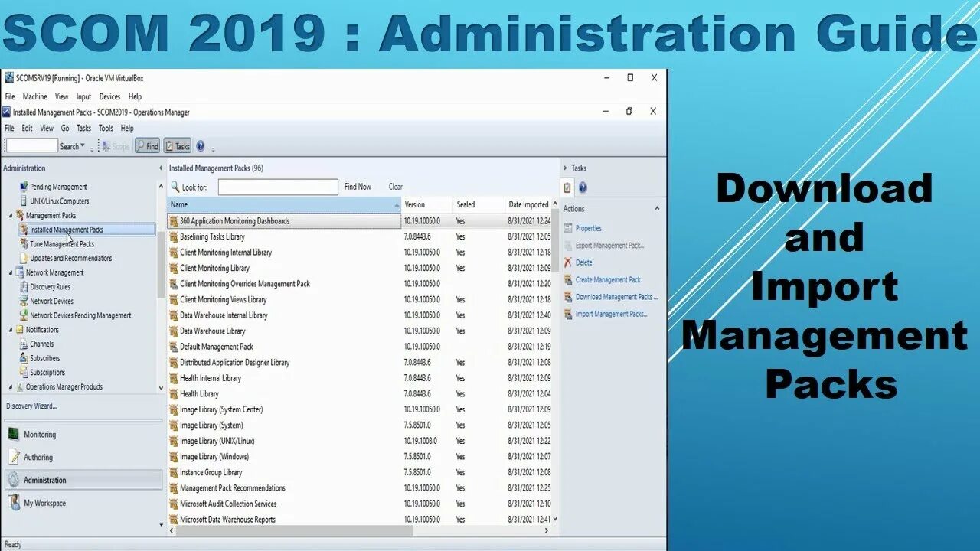Image resolution: width=980 pixels, height=551 pixels.
Task: Click the Import Management Packs icon
Action: click(568, 314)
